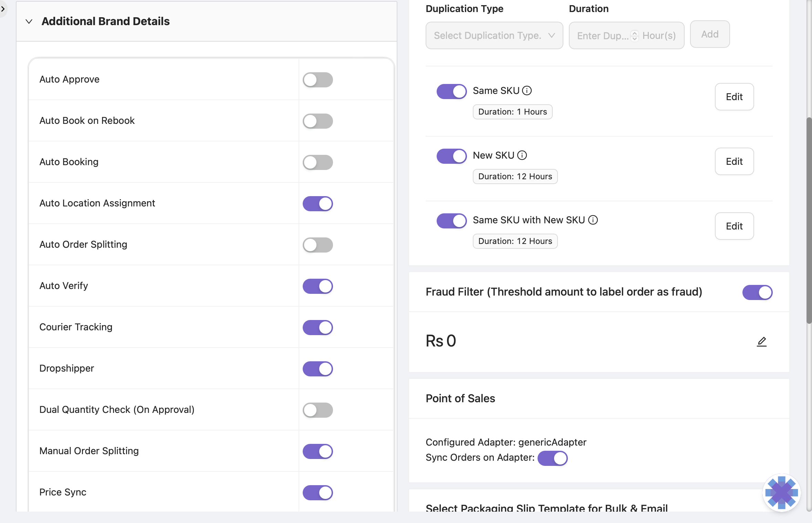This screenshot has height=523, width=812.
Task: Collapse the Additional Brand Details section
Action: pyautogui.click(x=29, y=21)
